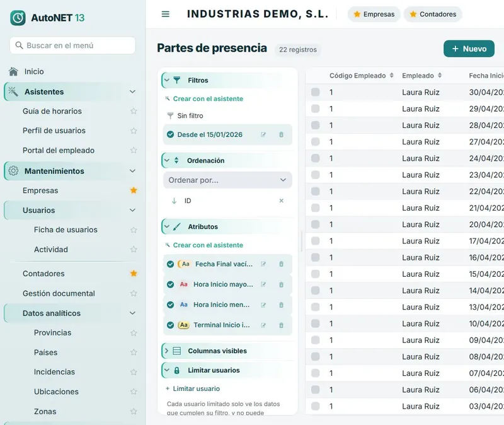The height and width of the screenshot is (425, 504).
Task: Unfavorite Contadores in sidebar star
Action: click(134, 274)
